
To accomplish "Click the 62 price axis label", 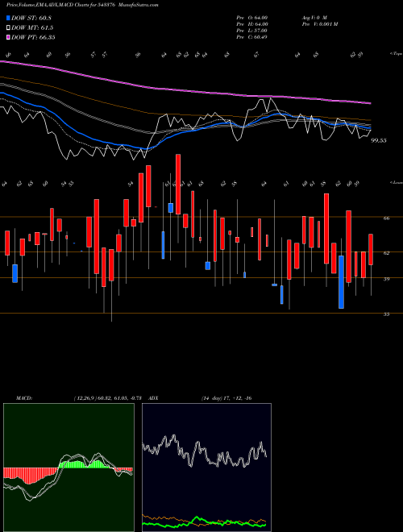I will coord(386,253).
